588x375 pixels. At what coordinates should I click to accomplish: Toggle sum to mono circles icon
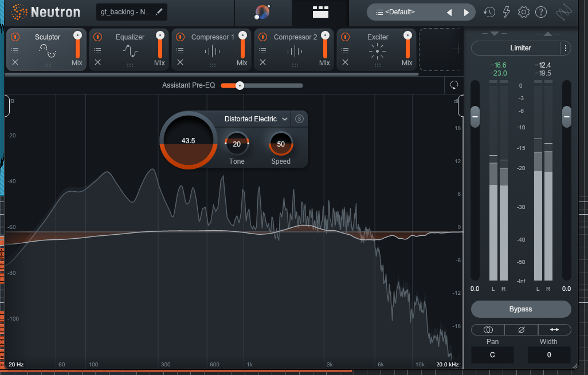point(488,330)
